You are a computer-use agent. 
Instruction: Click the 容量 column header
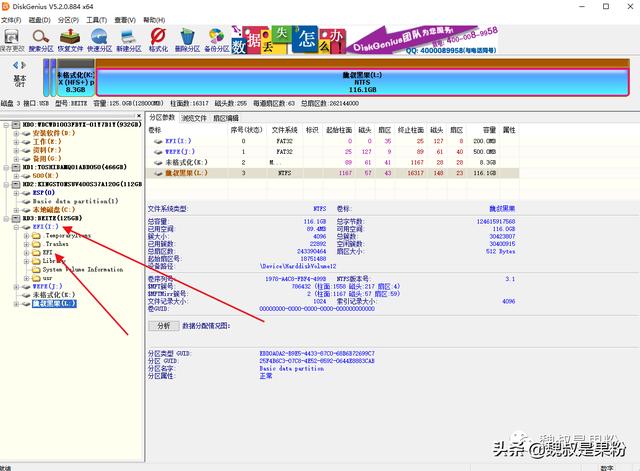point(489,130)
